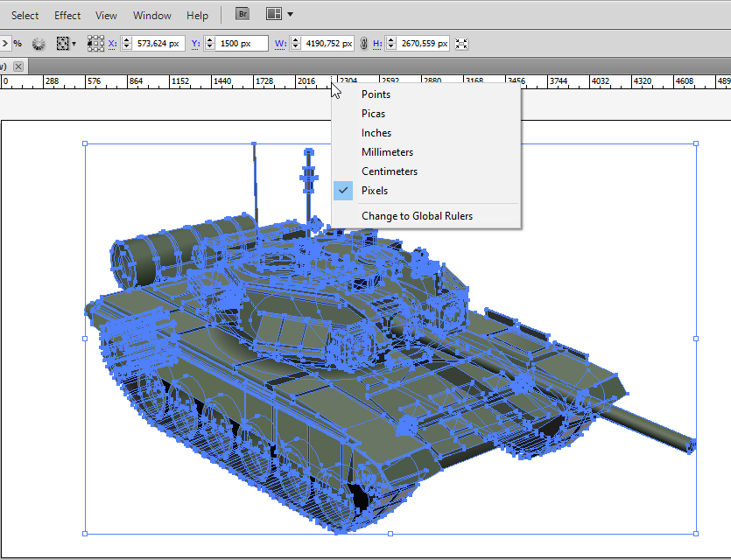Click the top-right selection bounding box handle
This screenshot has height=560, width=731.
pos(696,143)
